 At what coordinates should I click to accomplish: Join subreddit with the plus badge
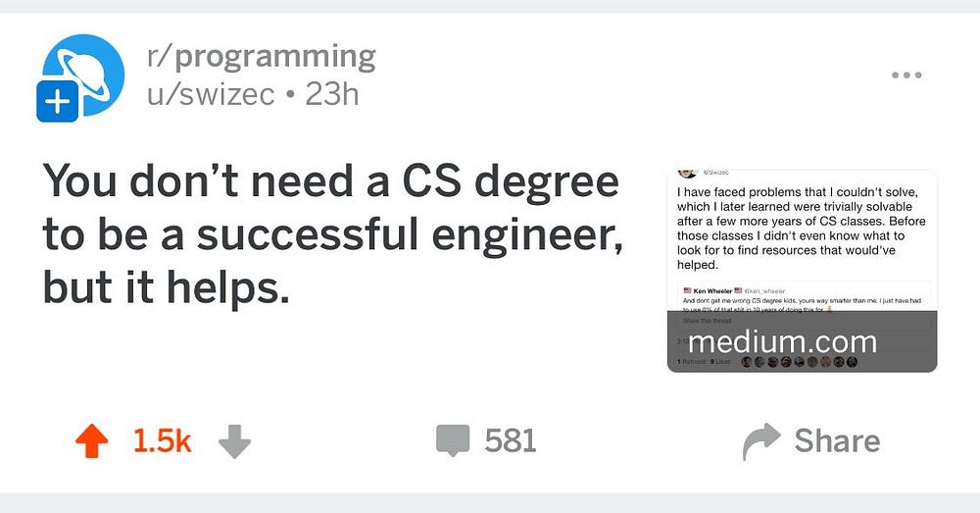(59, 103)
